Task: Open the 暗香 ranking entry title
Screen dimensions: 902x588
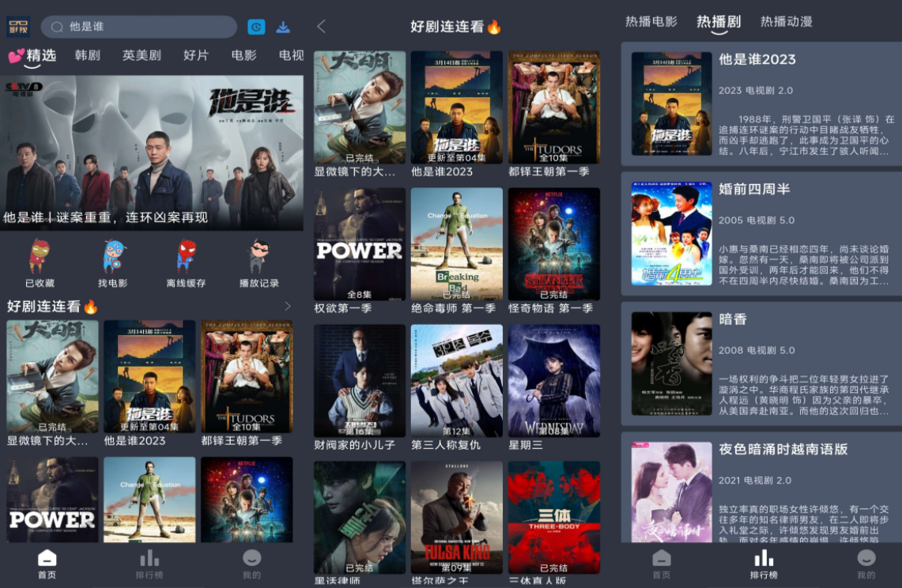Action: (732, 319)
